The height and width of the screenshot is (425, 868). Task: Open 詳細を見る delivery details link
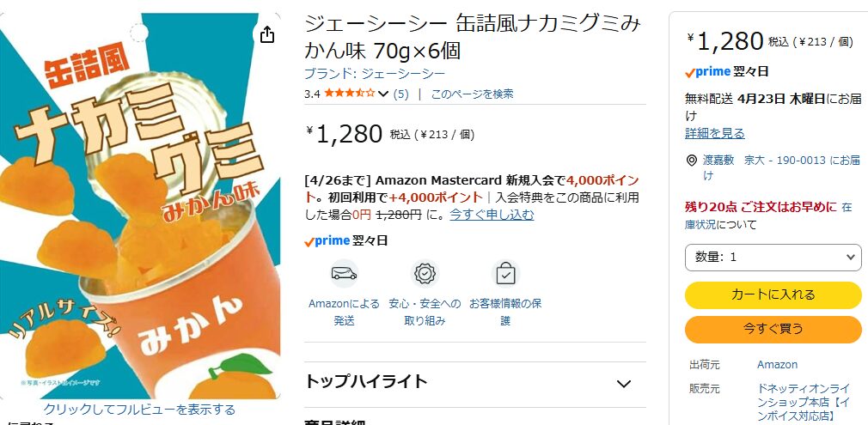(715, 133)
